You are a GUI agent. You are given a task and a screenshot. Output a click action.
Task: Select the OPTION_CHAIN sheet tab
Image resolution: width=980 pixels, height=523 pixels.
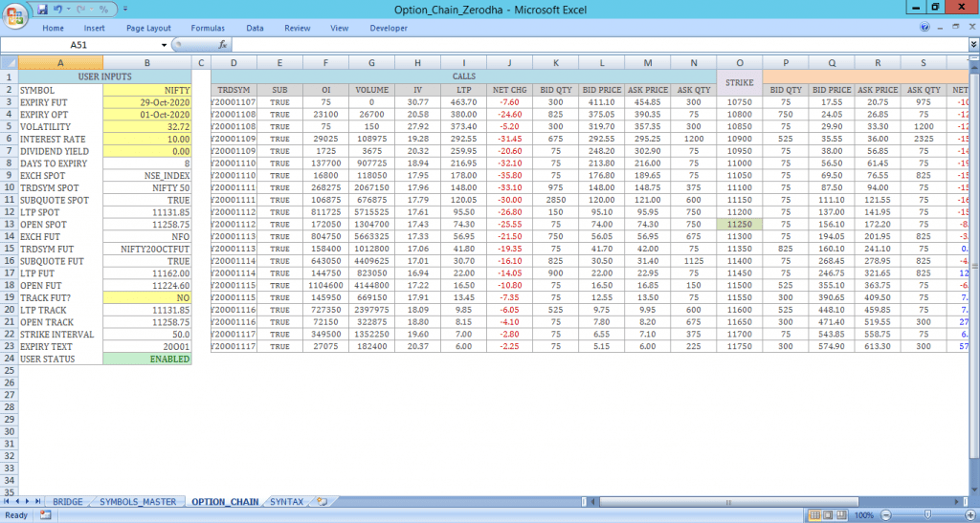[x=225, y=502]
